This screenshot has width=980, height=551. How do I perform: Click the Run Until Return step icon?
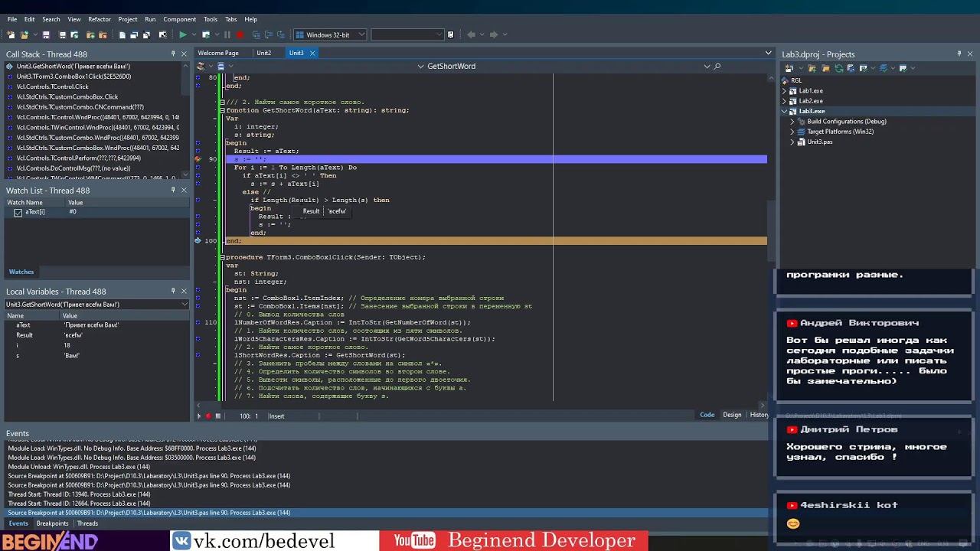tap(281, 34)
